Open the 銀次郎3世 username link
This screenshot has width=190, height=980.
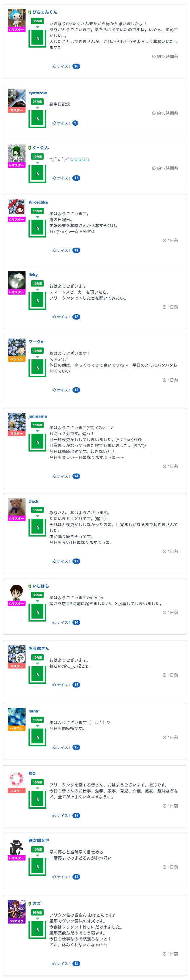[39, 840]
